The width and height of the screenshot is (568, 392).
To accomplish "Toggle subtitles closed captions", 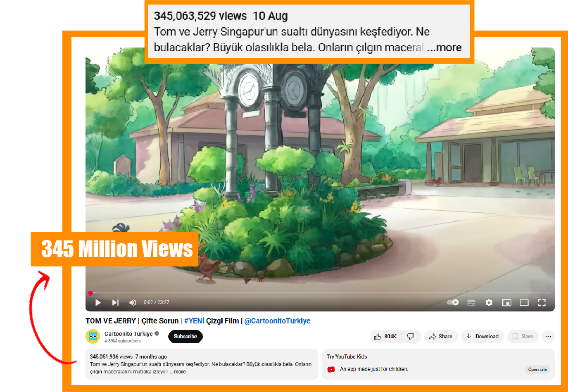I will coord(471,303).
